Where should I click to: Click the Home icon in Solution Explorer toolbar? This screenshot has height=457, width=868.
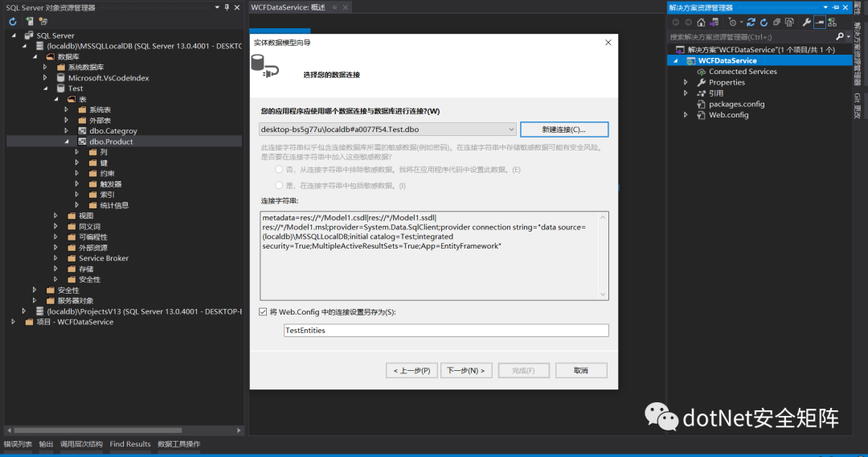[x=702, y=23]
